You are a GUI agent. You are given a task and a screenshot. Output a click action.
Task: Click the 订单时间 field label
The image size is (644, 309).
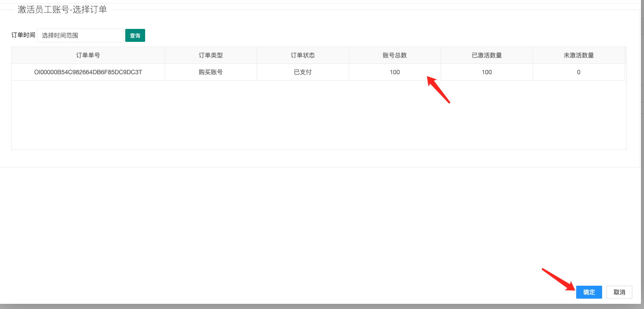coord(23,35)
